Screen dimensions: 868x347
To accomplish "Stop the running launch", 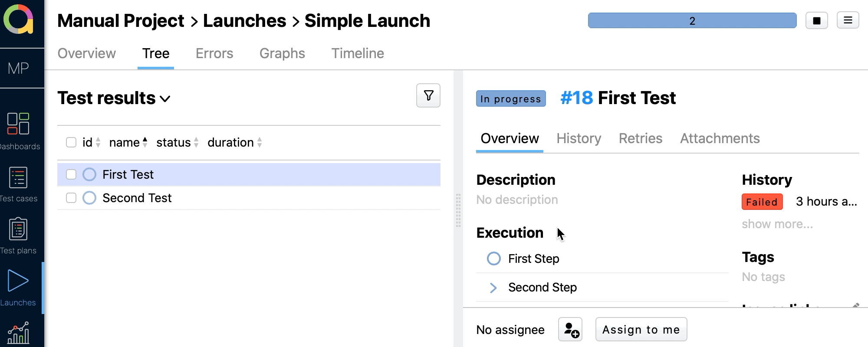I will pos(816,20).
